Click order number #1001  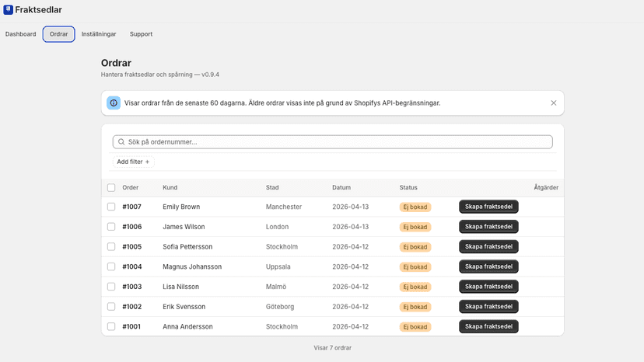pos(131,327)
